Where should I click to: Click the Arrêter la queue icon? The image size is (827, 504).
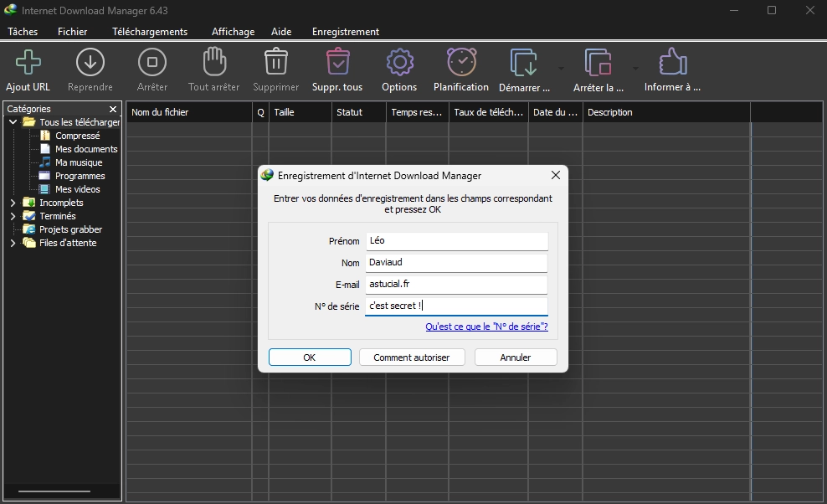pos(598,62)
